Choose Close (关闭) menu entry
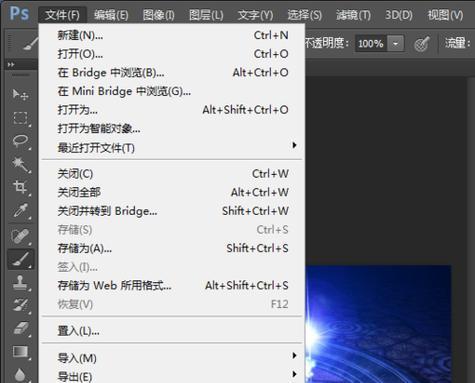475x383 pixels. 172,174
